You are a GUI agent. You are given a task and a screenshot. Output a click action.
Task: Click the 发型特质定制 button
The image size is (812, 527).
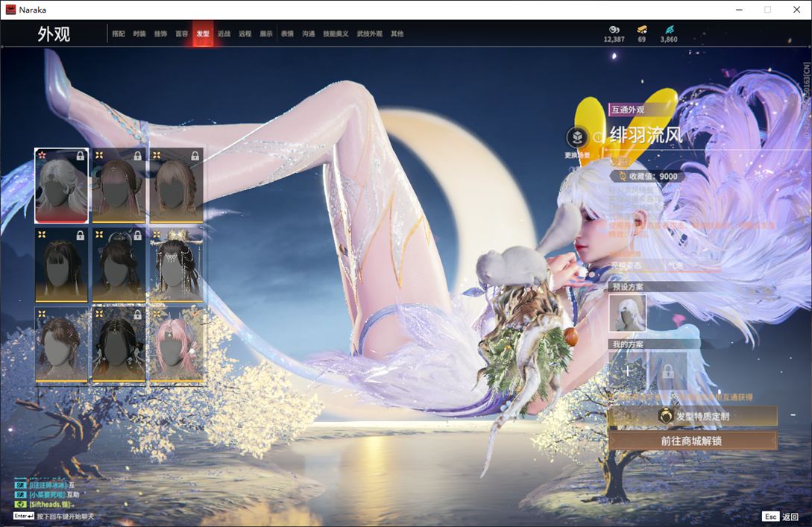click(693, 416)
